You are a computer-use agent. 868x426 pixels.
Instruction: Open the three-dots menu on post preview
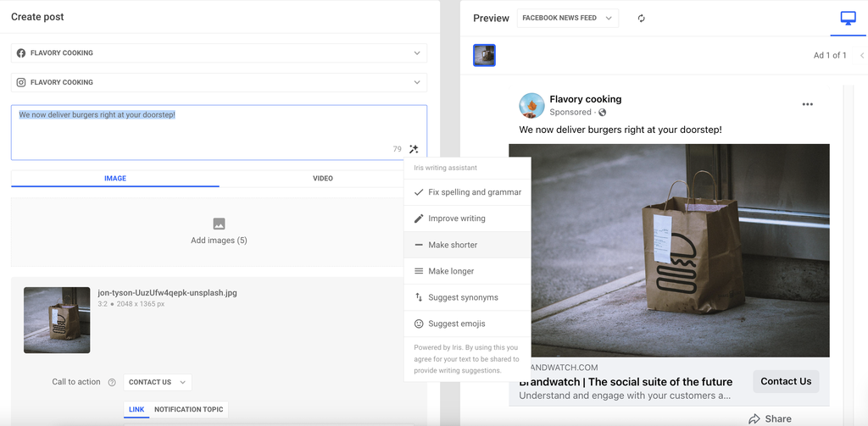point(807,104)
